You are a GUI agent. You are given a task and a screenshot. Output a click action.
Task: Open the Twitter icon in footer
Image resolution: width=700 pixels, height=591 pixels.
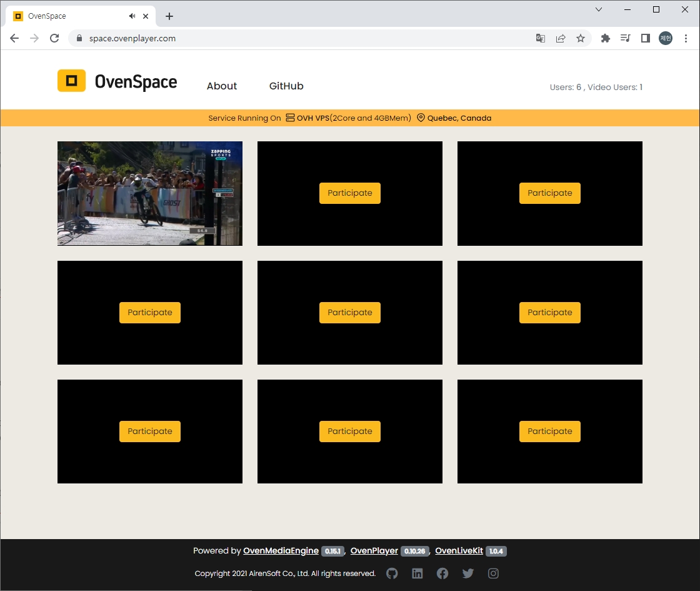(468, 573)
